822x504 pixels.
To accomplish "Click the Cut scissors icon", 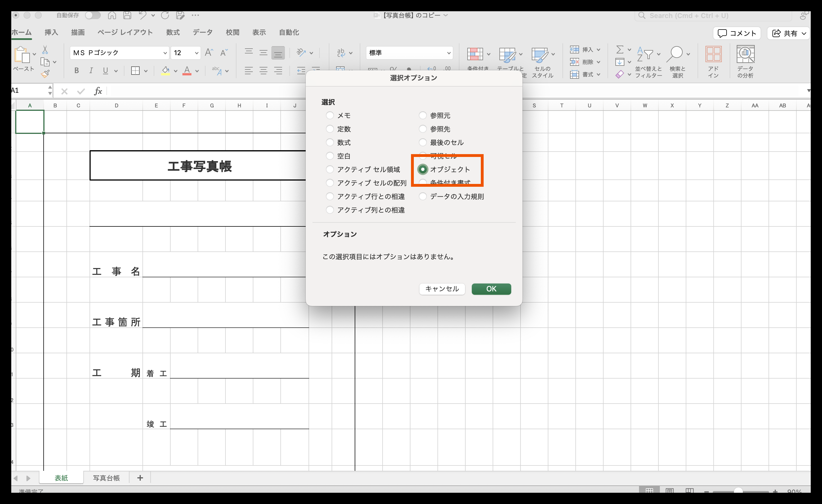I will tap(45, 50).
